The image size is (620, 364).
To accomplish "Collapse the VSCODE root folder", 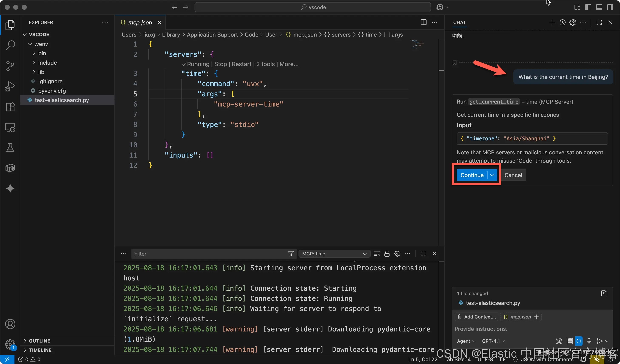I will [25, 34].
